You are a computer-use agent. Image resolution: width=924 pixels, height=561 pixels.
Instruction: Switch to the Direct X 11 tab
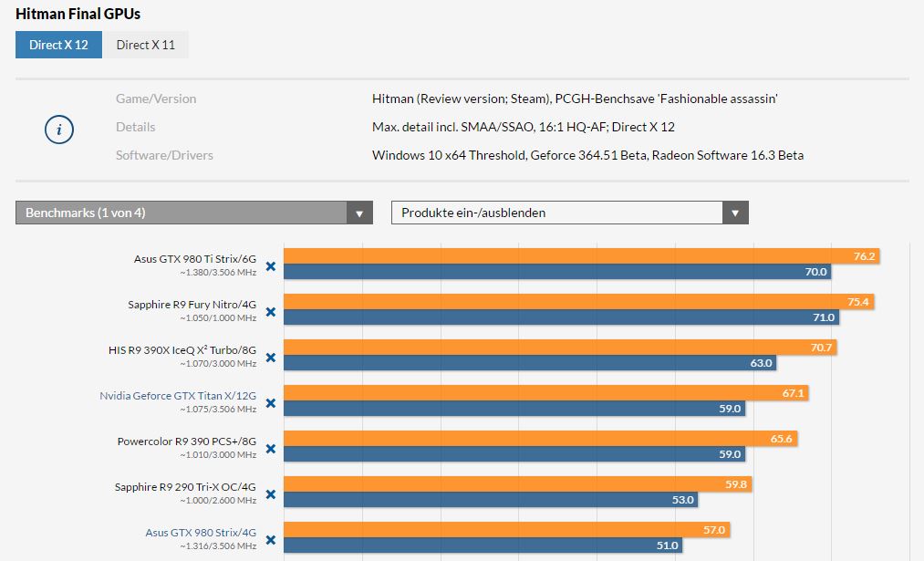click(x=146, y=45)
